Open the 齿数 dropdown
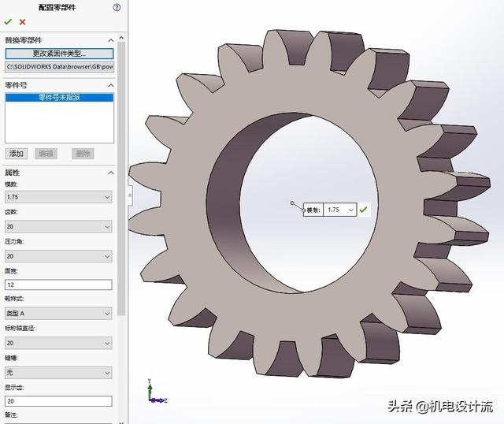This screenshot has width=504, height=424. [58, 226]
